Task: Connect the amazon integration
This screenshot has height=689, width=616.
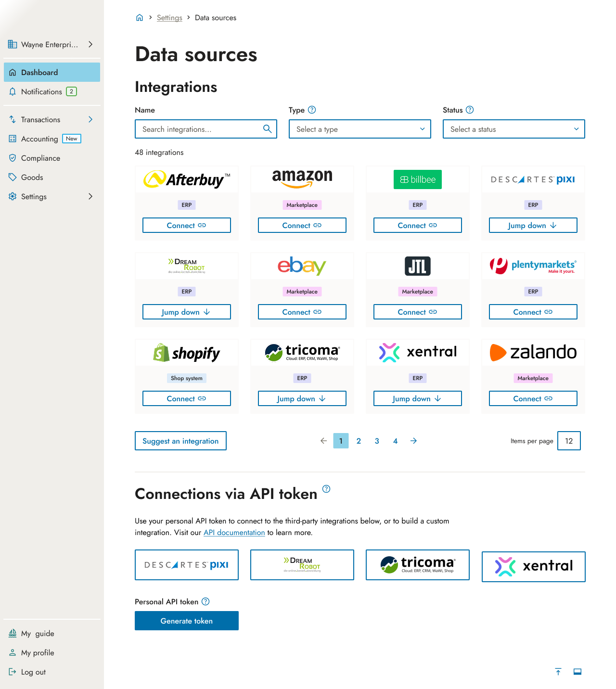Action: [x=302, y=225]
